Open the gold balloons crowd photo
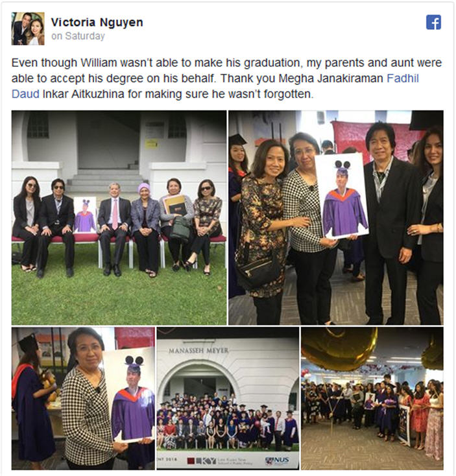The image size is (456, 476). pyautogui.click(x=372, y=398)
